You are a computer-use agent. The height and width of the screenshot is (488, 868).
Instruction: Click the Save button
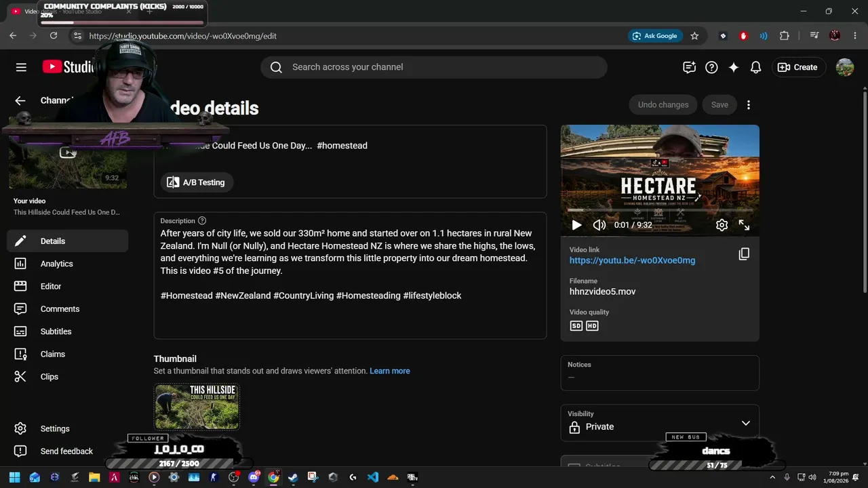(719, 105)
